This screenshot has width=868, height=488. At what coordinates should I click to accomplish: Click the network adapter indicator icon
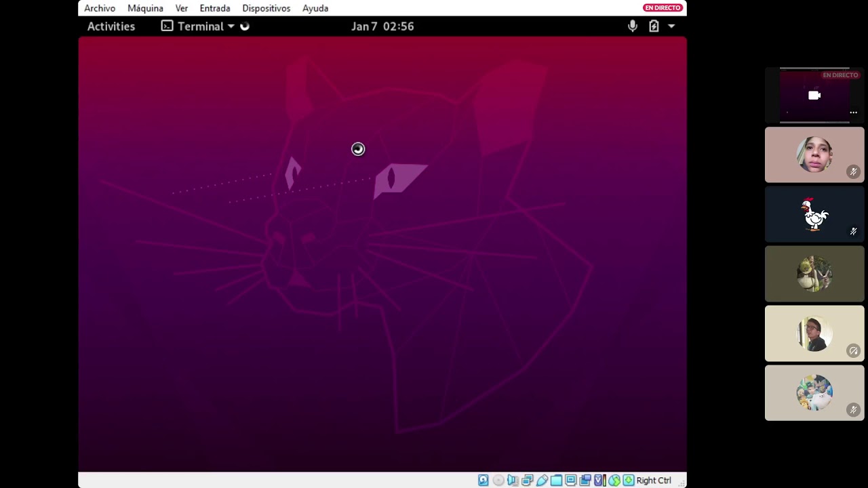528,480
